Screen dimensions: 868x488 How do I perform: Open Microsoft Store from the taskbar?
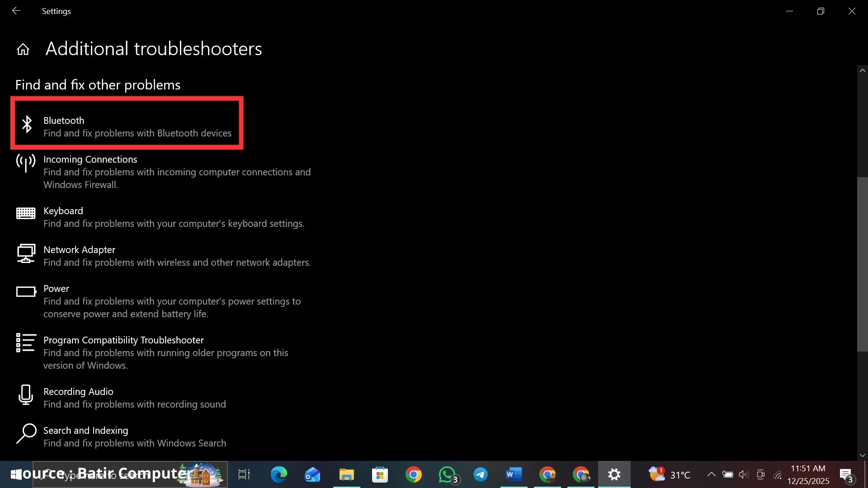coord(380,474)
